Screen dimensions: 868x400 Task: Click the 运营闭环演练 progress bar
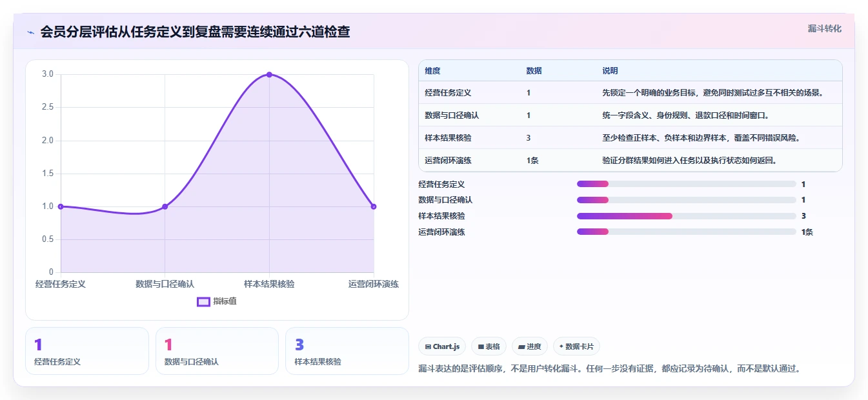coord(686,232)
